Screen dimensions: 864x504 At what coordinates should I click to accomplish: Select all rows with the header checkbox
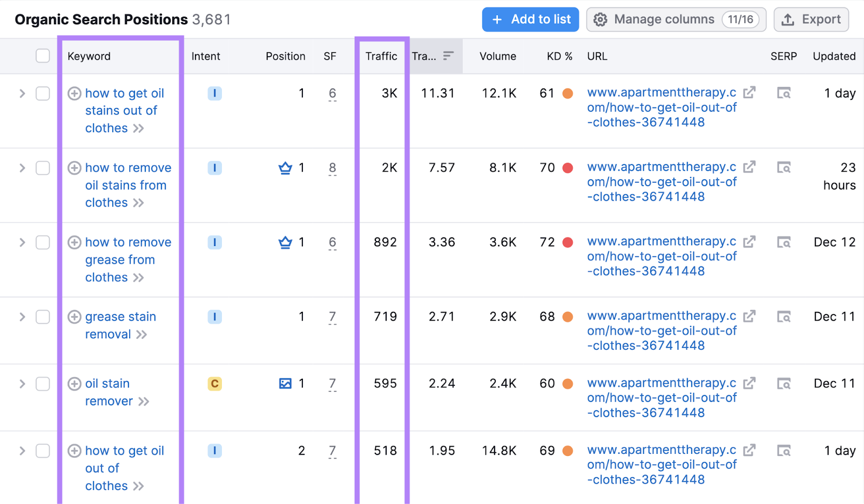pos(43,56)
